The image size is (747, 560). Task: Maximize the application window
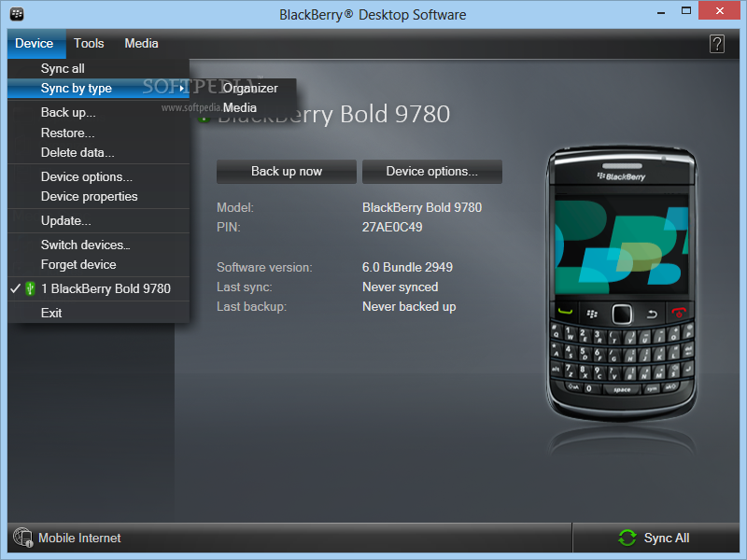[x=686, y=11]
